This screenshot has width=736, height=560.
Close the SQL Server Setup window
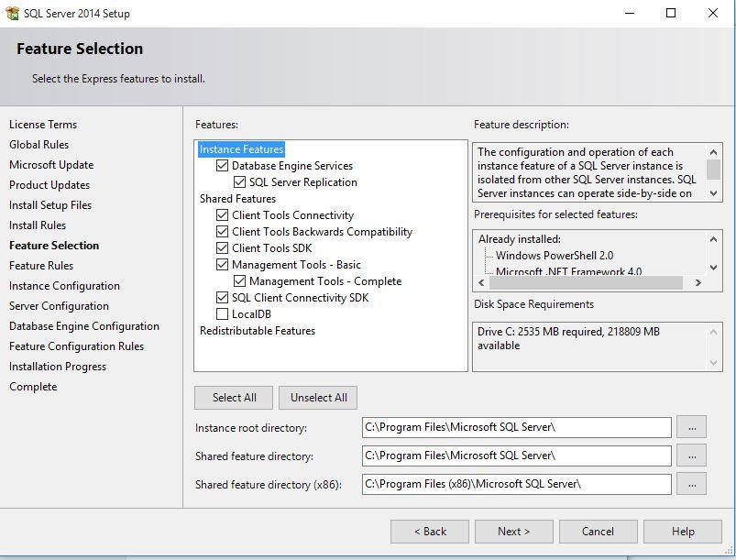click(712, 13)
